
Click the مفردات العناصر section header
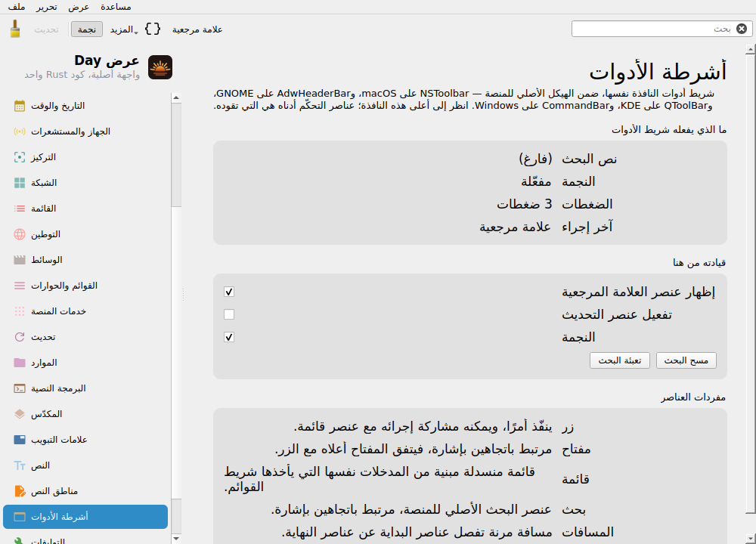tap(693, 397)
